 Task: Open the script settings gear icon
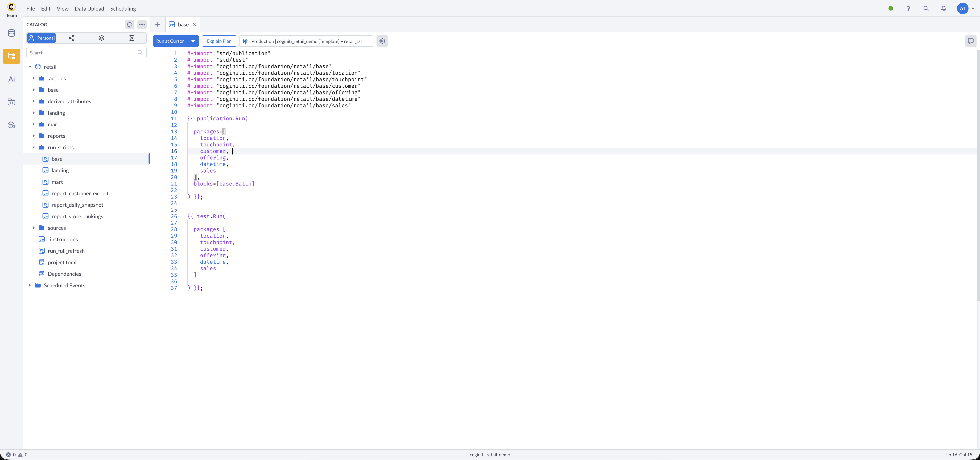click(x=382, y=41)
